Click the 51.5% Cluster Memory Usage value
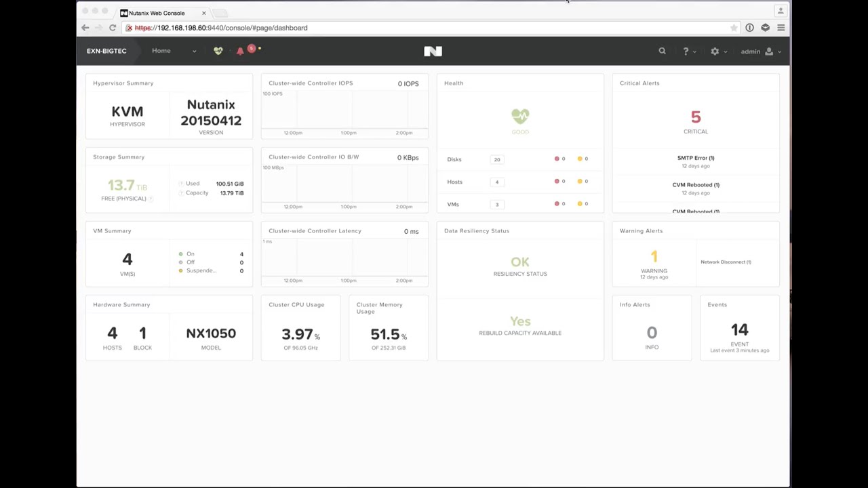 point(389,334)
